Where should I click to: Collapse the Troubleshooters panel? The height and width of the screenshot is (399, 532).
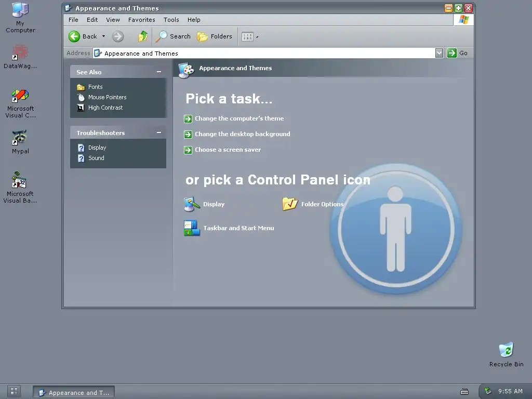pos(159,132)
